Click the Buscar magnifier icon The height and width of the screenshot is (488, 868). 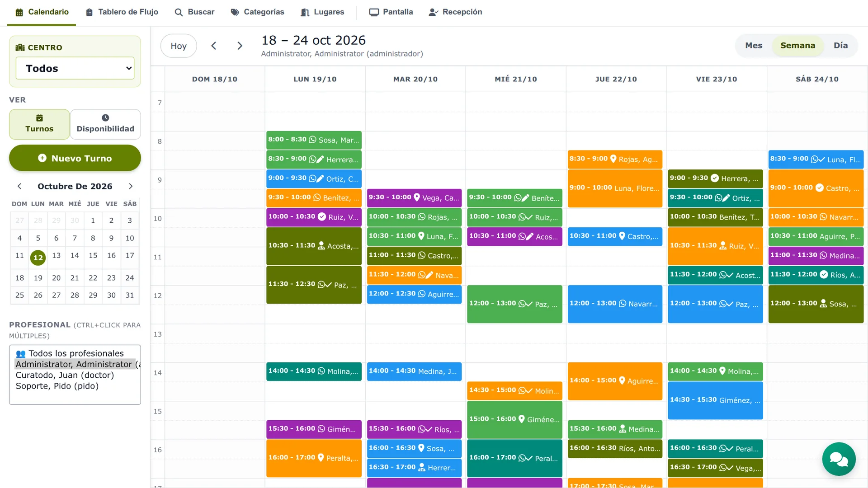tap(179, 12)
